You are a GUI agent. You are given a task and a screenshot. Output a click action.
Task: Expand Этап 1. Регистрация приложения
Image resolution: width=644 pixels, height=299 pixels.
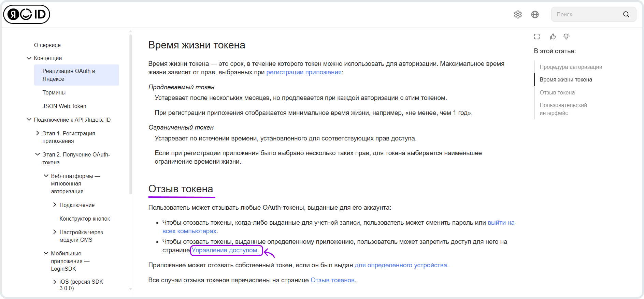coord(38,133)
